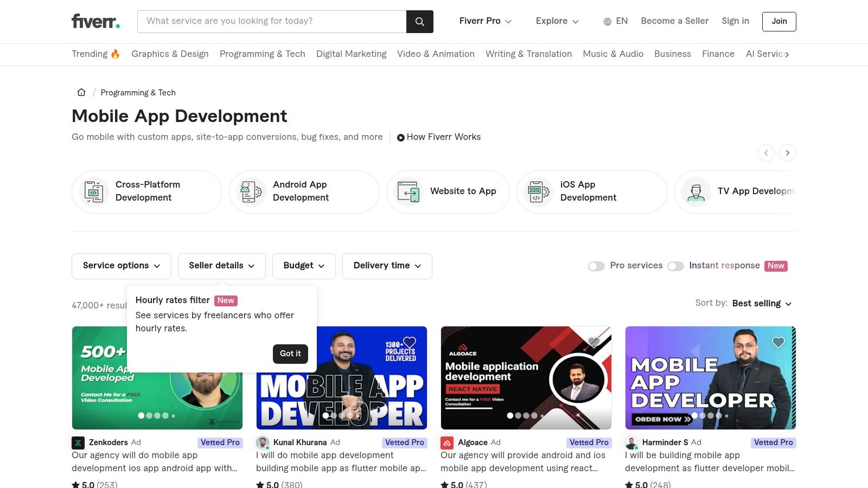The height and width of the screenshot is (488, 868).
Task: Favorite the Algoace gig with the heart icon
Action: click(593, 342)
